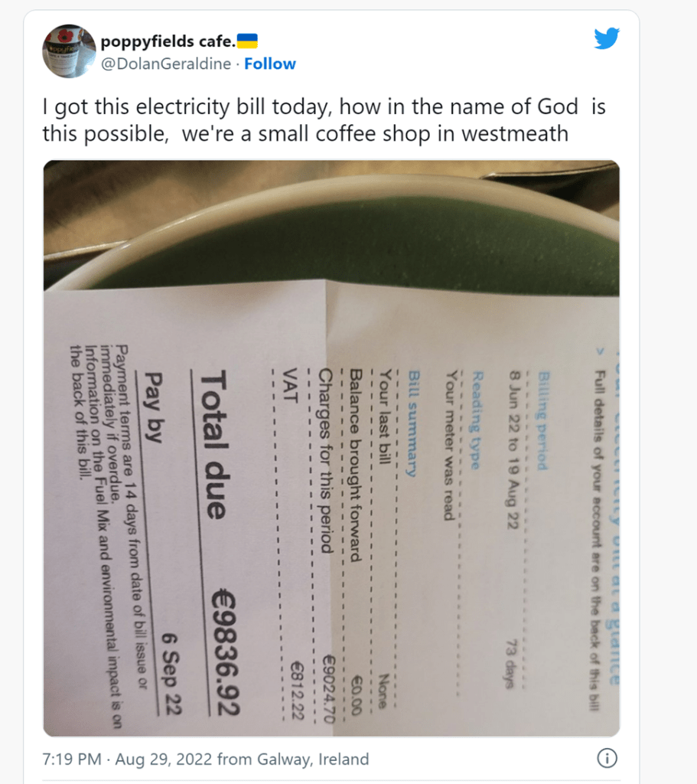Follow the poppyfields cafe account
697x784 pixels.
269,64
